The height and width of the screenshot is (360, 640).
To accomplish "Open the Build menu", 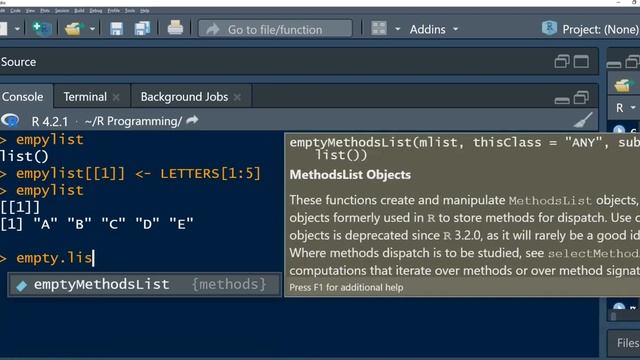I will coord(79,11).
